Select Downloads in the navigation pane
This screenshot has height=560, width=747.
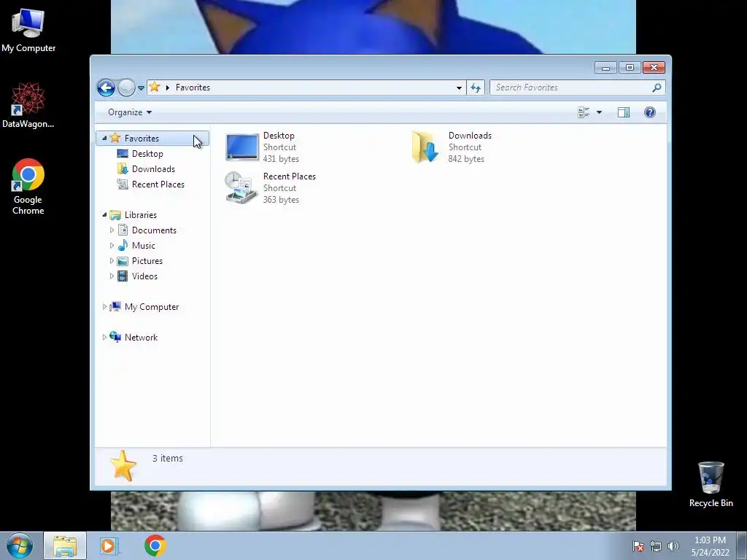[153, 169]
